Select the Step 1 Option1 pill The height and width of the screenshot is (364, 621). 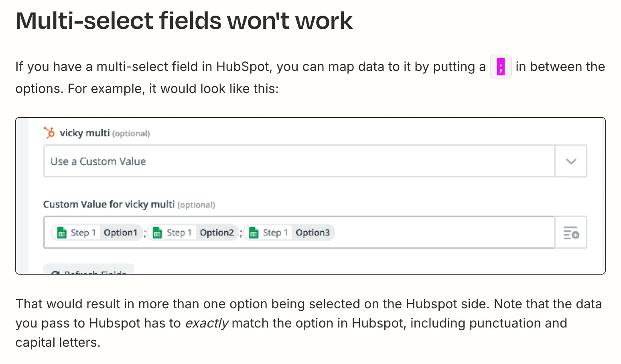tap(97, 233)
